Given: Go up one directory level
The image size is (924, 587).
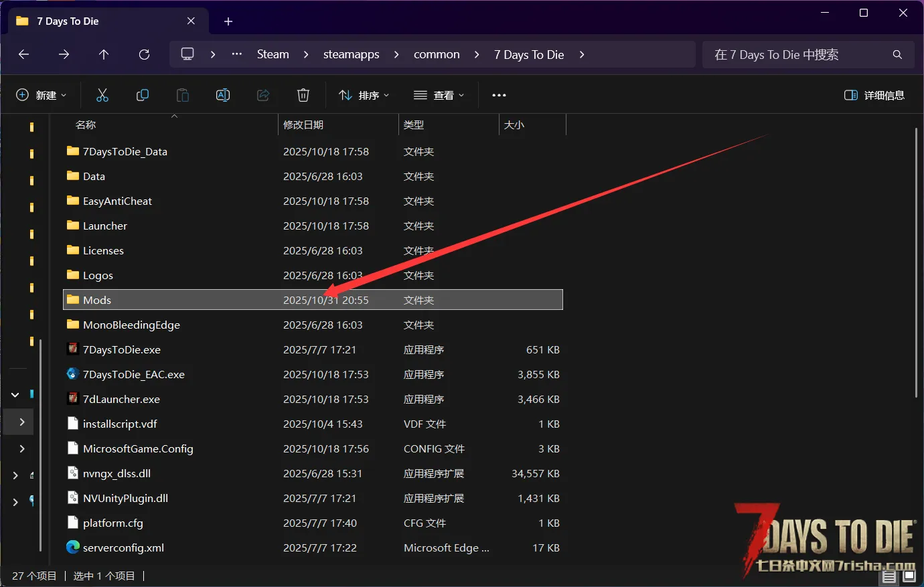Looking at the screenshot, I should pos(104,55).
